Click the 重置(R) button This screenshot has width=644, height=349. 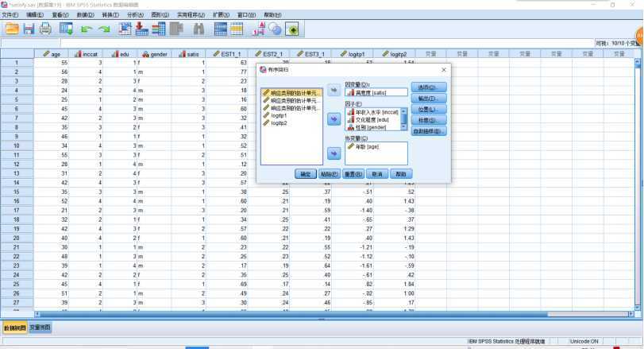pos(353,174)
